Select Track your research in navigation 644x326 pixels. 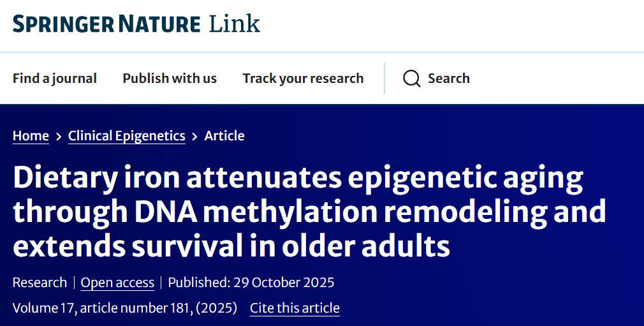point(303,78)
